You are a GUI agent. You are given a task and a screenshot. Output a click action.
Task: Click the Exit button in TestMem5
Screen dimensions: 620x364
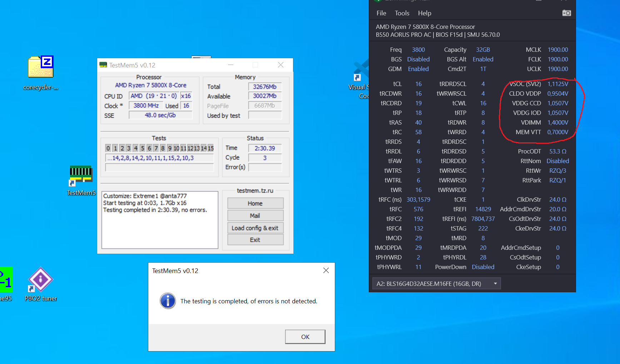[255, 240]
